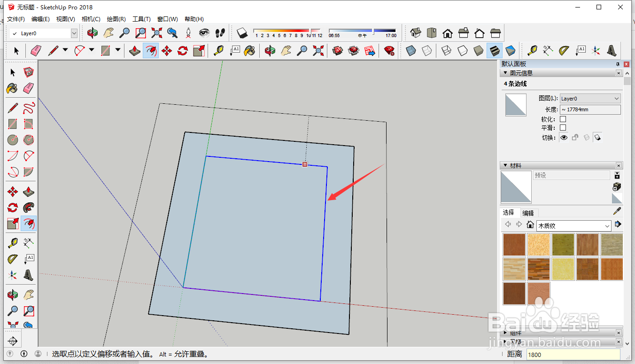Click the shadow time-of-day slider
Screen dimensions: 635x364
pos(362,31)
